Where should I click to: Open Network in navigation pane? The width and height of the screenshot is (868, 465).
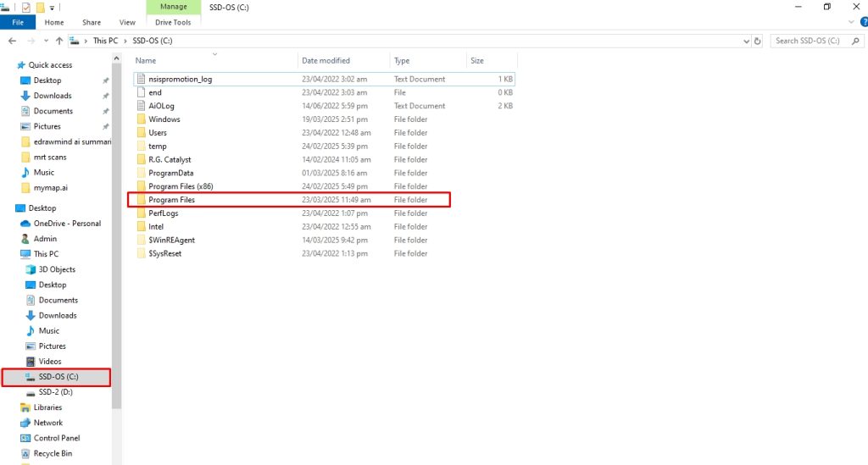point(47,423)
